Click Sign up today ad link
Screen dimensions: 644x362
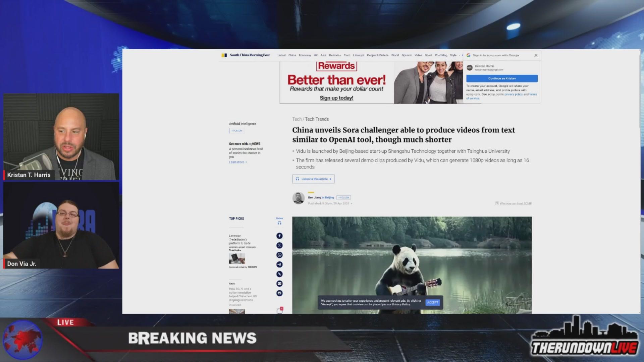coord(336,98)
